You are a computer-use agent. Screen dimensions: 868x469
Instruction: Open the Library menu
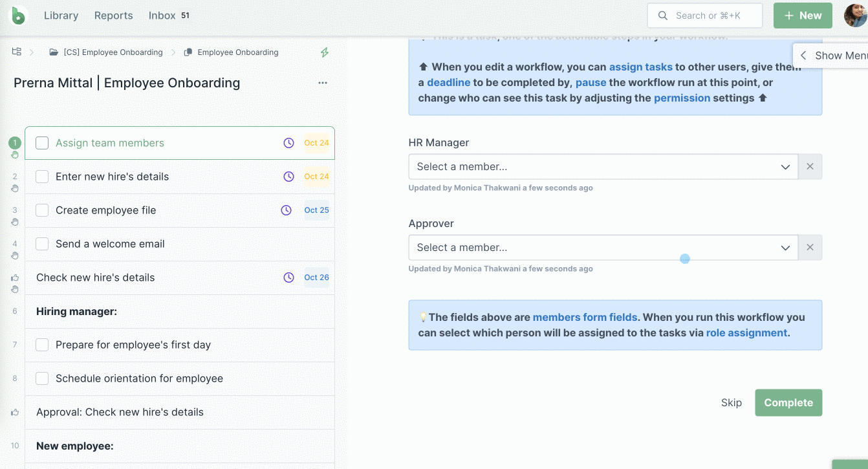(x=61, y=16)
